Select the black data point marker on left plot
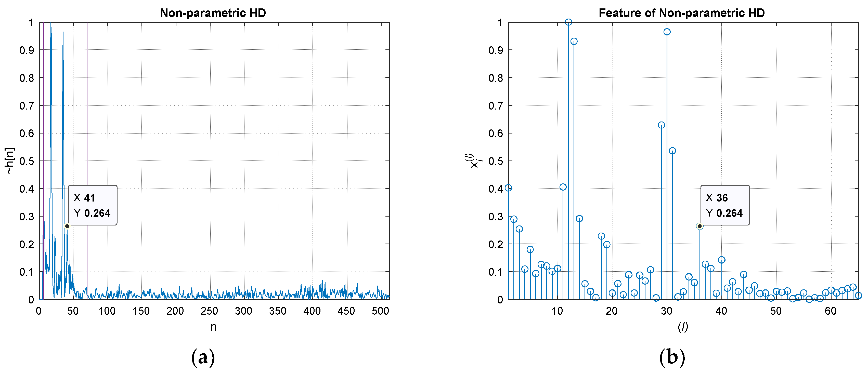Screen dimensions: 868x374 tap(67, 226)
